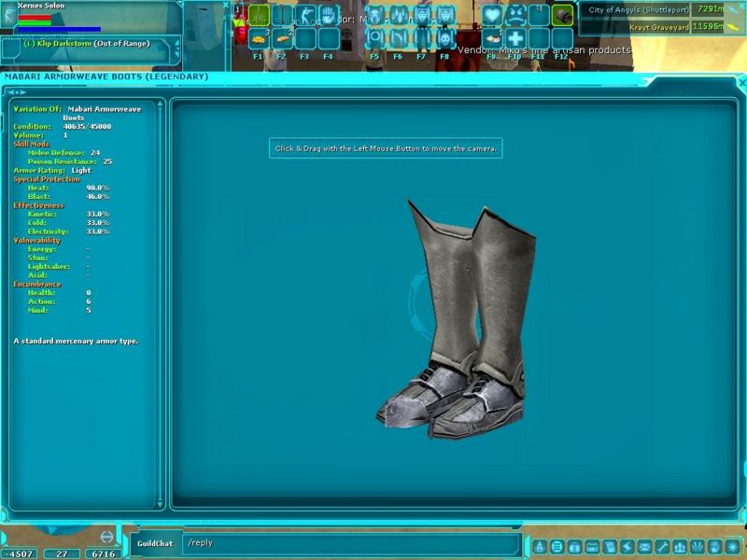Click the Xerxes Solon player status portrait
Image resolution: width=747 pixels, height=560 pixels.
[9, 16]
